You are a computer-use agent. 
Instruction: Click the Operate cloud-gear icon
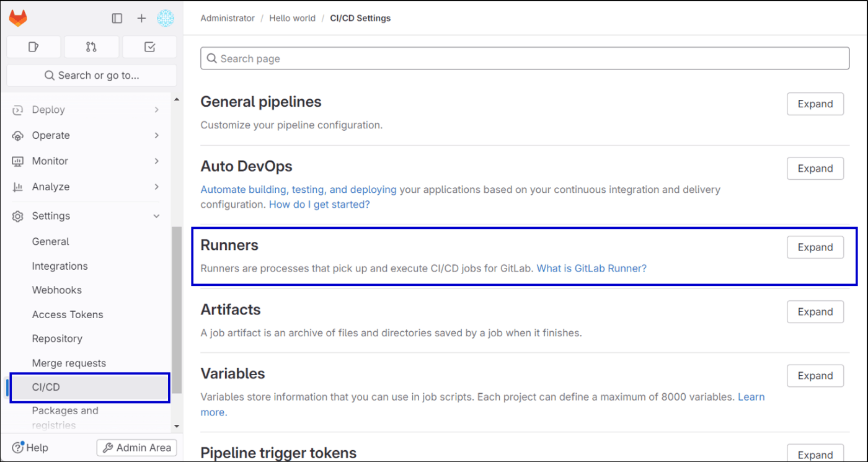point(18,135)
